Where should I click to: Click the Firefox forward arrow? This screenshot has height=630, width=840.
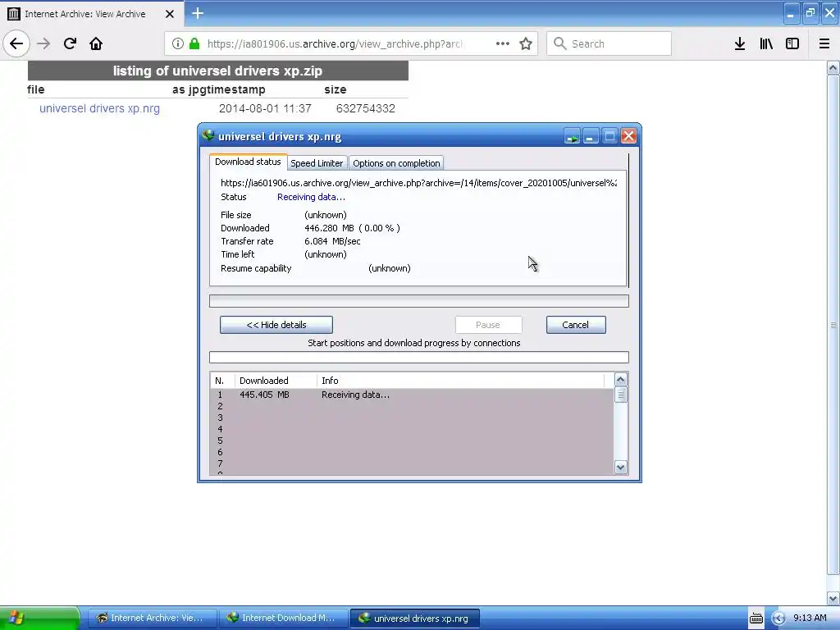[43, 43]
